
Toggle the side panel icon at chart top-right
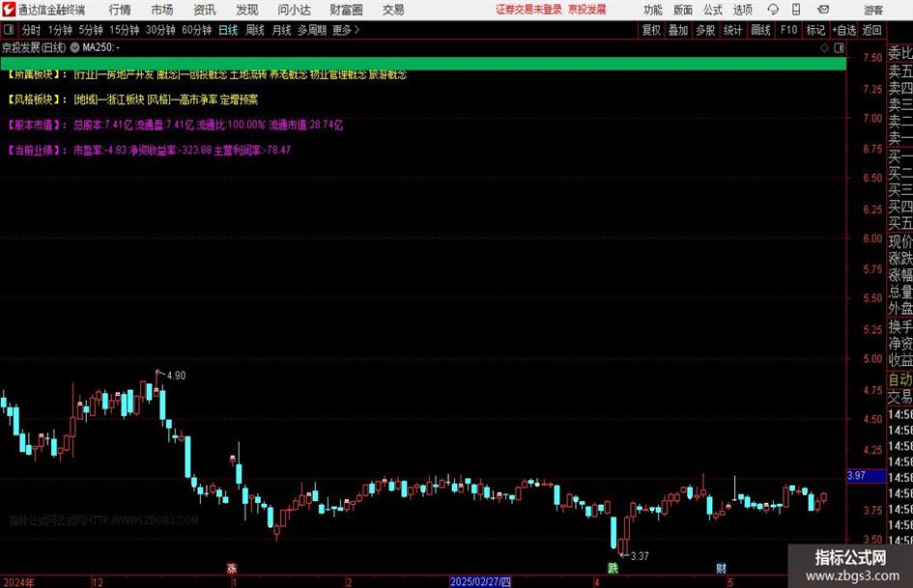click(839, 47)
